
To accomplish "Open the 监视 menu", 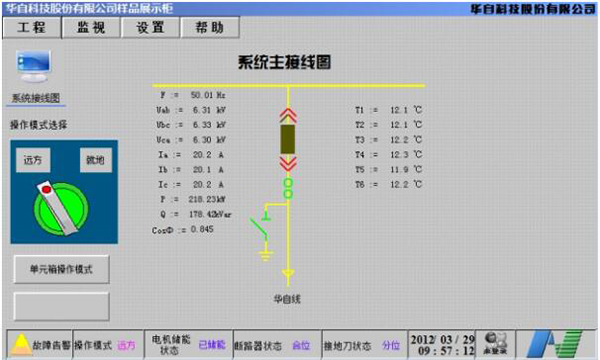I will click(x=91, y=27).
